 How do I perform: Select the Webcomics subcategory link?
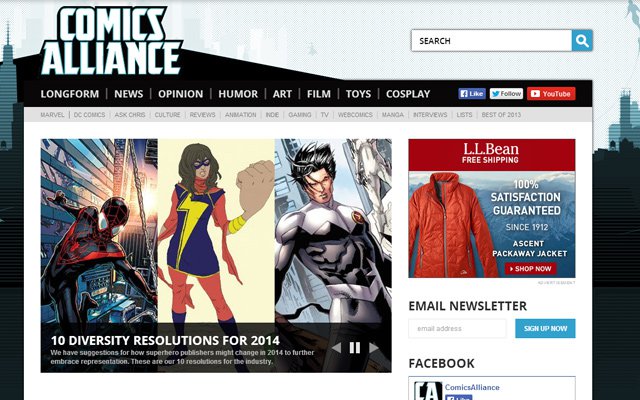[x=355, y=115]
